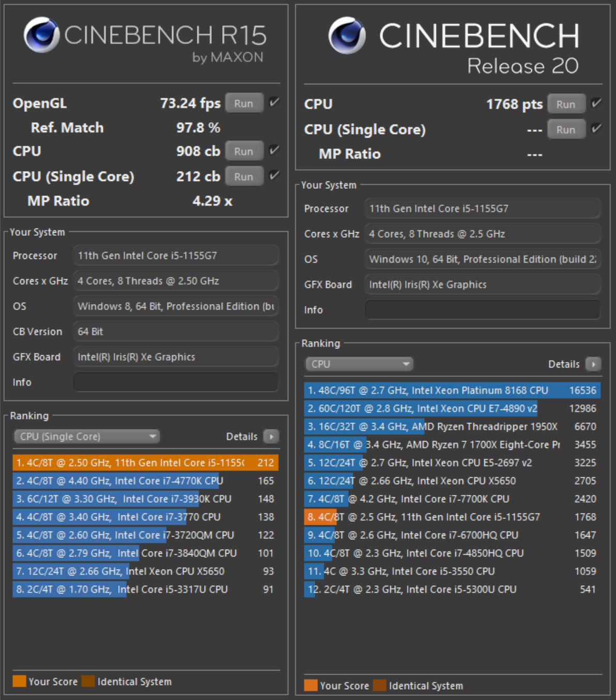Toggle CPU Single Core checkbox in R15
616x700 pixels.
click(274, 175)
